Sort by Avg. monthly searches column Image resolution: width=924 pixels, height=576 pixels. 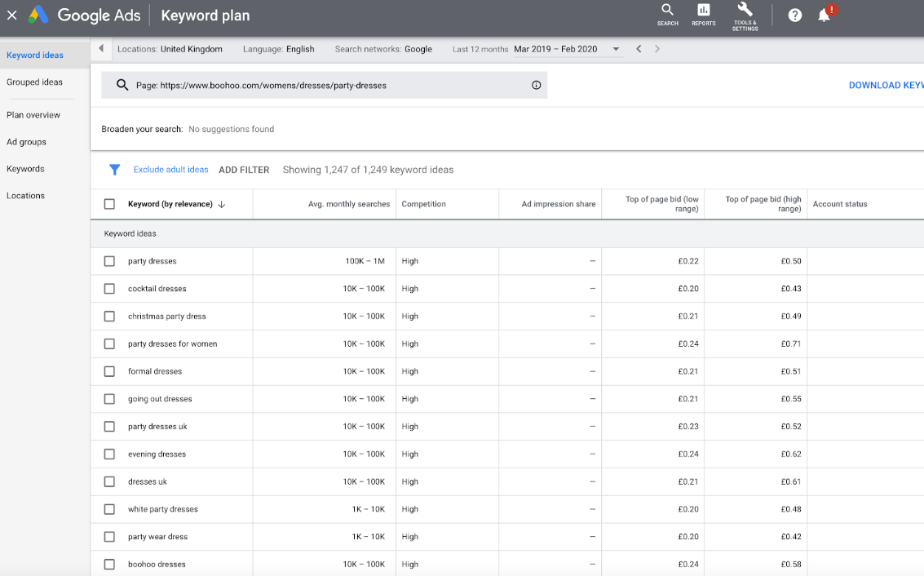point(349,204)
